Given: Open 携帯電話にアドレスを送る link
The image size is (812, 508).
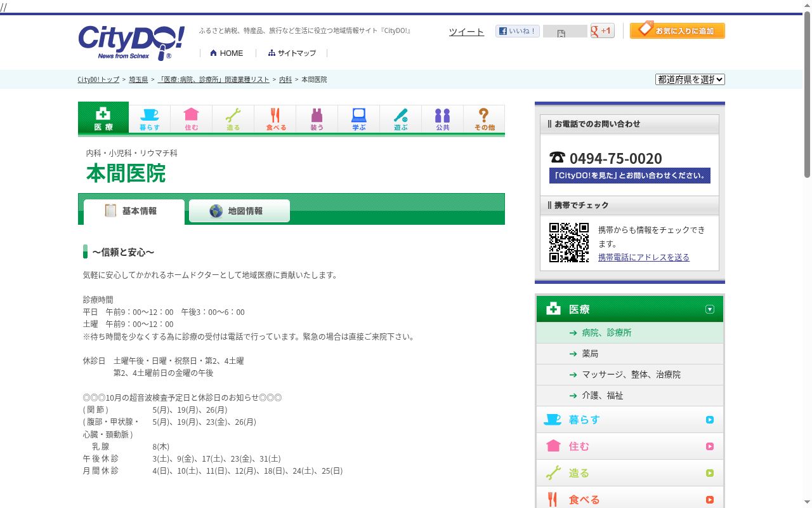Looking at the screenshot, I should pos(644,257).
